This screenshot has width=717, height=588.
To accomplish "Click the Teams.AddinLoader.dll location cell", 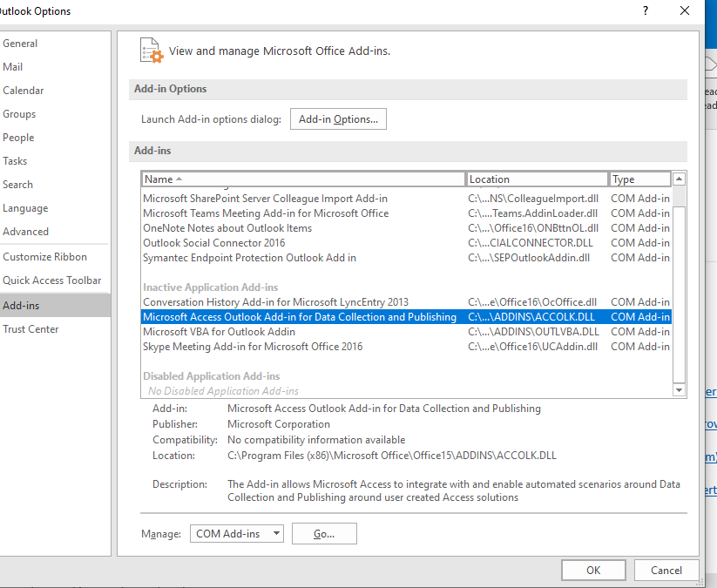I will click(x=532, y=213).
